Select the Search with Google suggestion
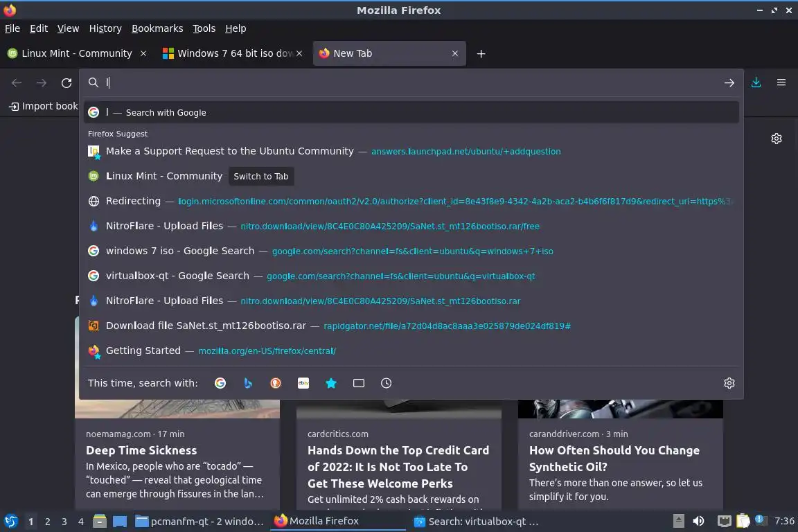Image resolution: width=798 pixels, height=532 pixels. (411, 112)
